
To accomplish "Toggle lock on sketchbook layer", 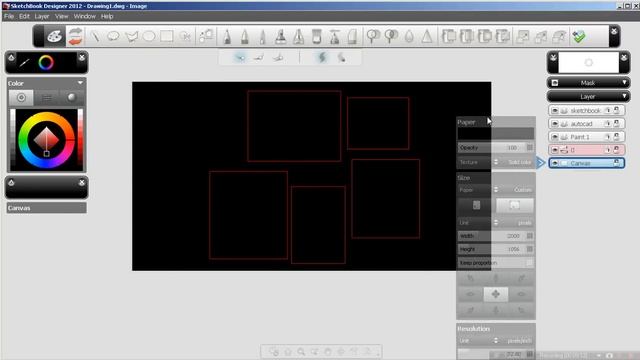I will coord(617,110).
